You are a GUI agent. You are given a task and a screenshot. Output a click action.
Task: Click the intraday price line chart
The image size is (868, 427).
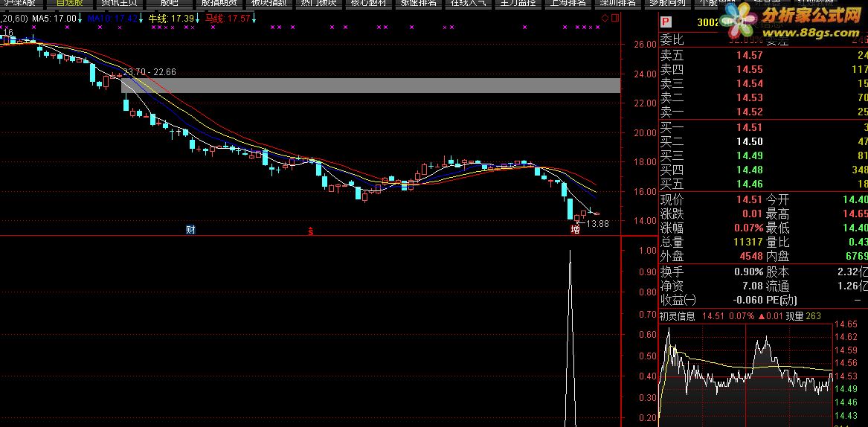click(x=745, y=374)
